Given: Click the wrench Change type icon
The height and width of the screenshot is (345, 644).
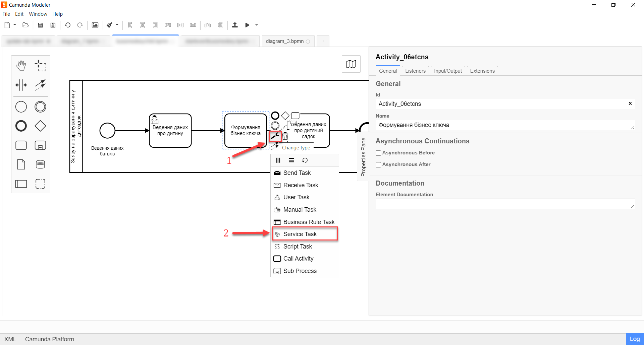Looking at the screenshot, I should pos(275,136).
